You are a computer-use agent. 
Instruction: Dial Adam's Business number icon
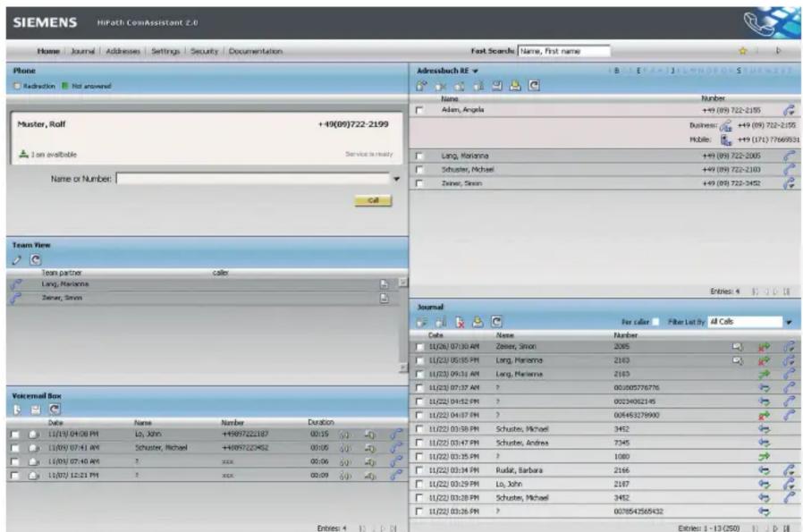(726, 125)
